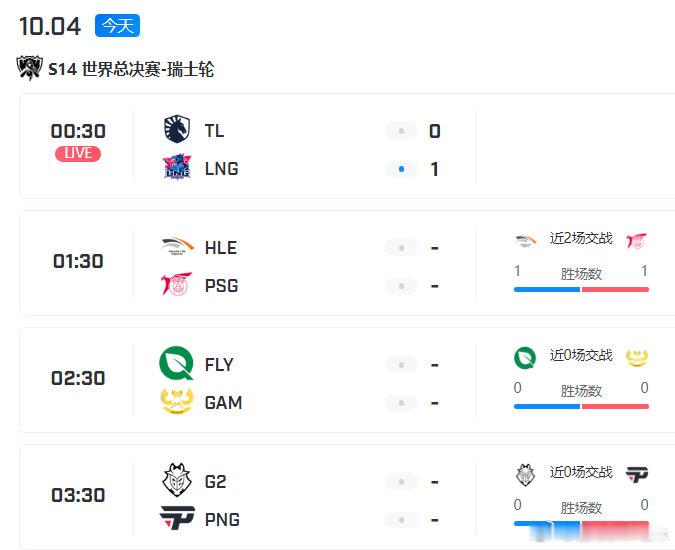Click the PNG team logo in the 03:30 match row
The height and width of the screenshot is (550, 675).
pos(177,518)
